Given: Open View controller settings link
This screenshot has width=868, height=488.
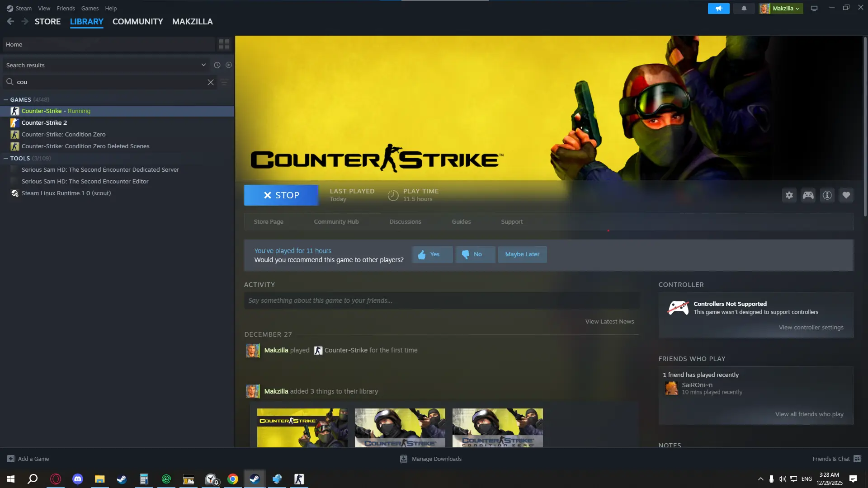Looking at the screenshot, I should coord(811,328).
